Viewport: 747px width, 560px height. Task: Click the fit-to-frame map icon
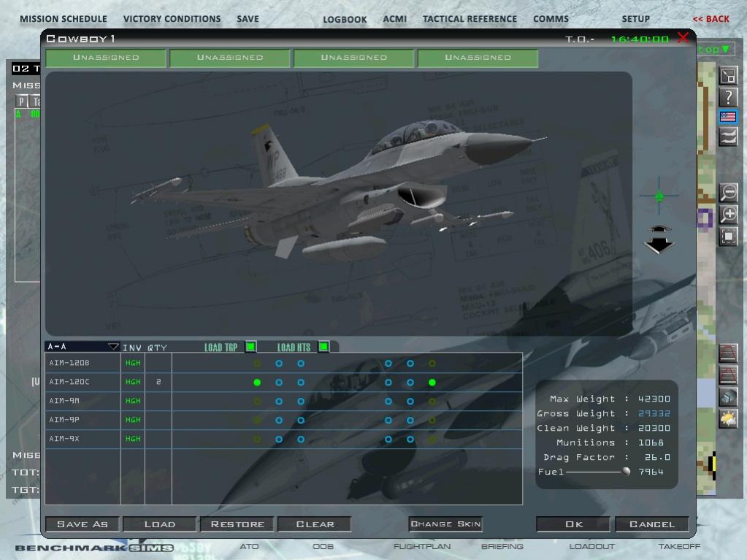(729, 236)
